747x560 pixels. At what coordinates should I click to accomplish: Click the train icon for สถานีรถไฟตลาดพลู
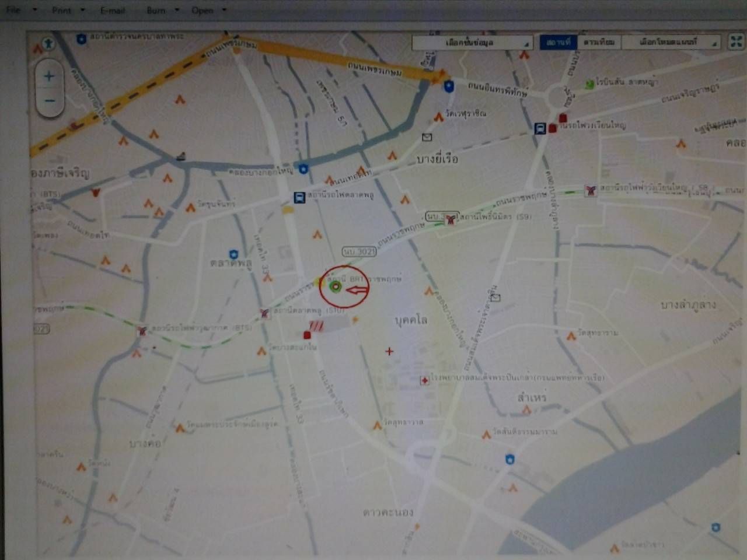click(x=299, y=197)
